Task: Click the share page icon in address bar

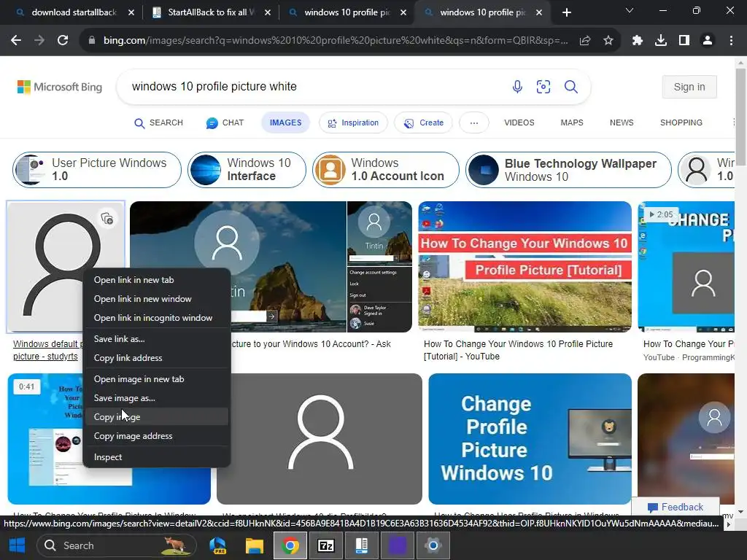Action: (x=585, y=41)
